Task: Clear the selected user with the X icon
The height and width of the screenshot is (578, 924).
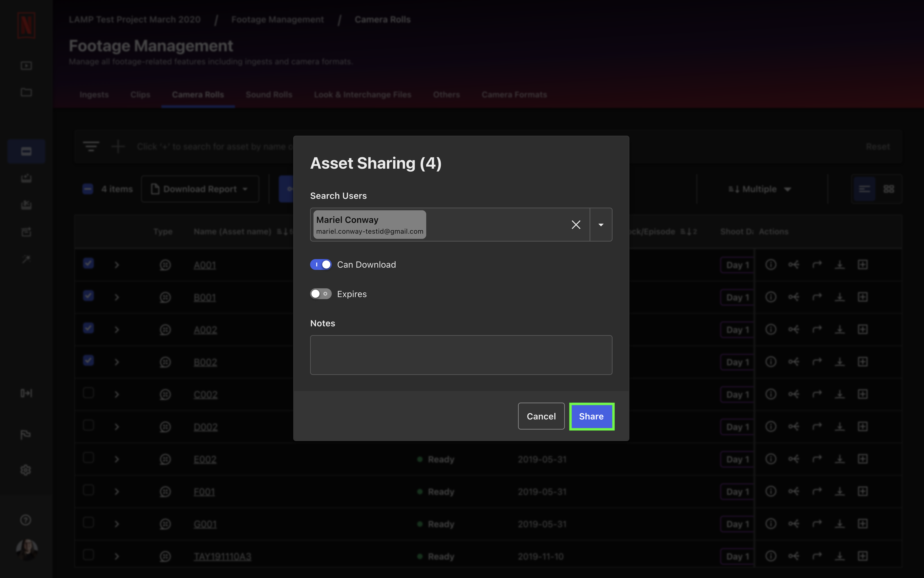Action: (x=576, y=225)
